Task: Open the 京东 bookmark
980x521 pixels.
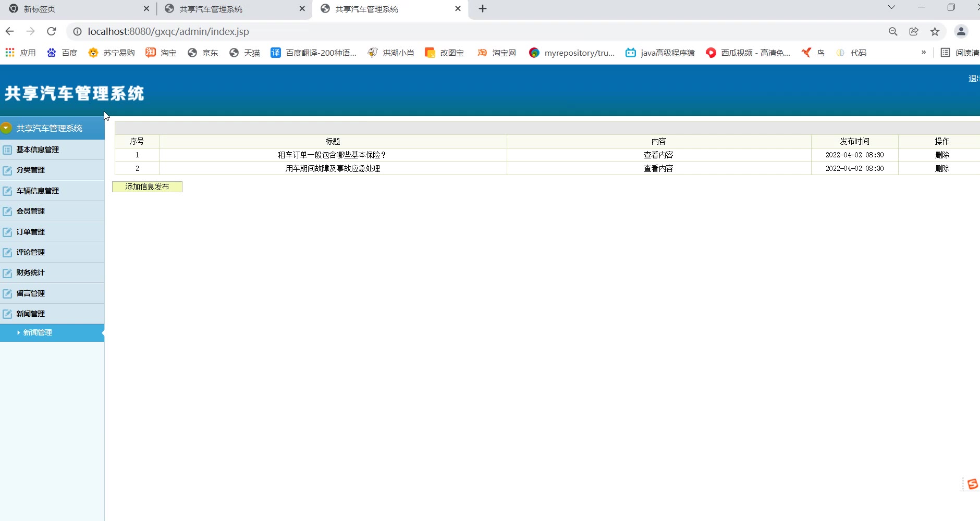Action: tap(203, 53)
